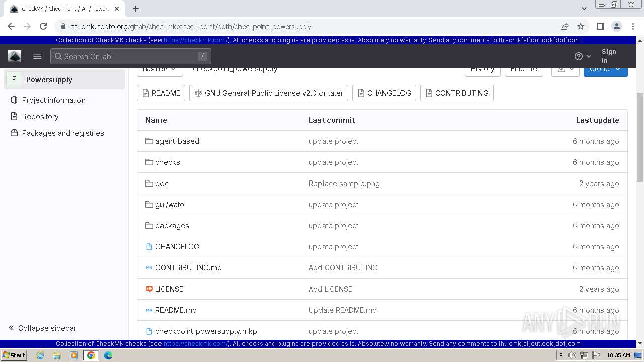The image size is (644, 362).
Task: Open the checkpoint_powersupply.mkp file
Action: pos(206,331)
